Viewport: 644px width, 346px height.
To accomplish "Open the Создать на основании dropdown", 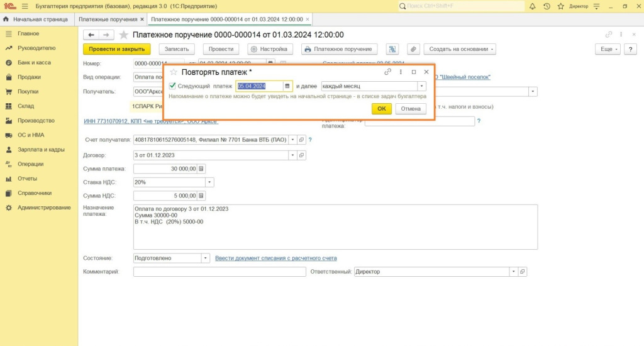I will click(x=459, y=49).
